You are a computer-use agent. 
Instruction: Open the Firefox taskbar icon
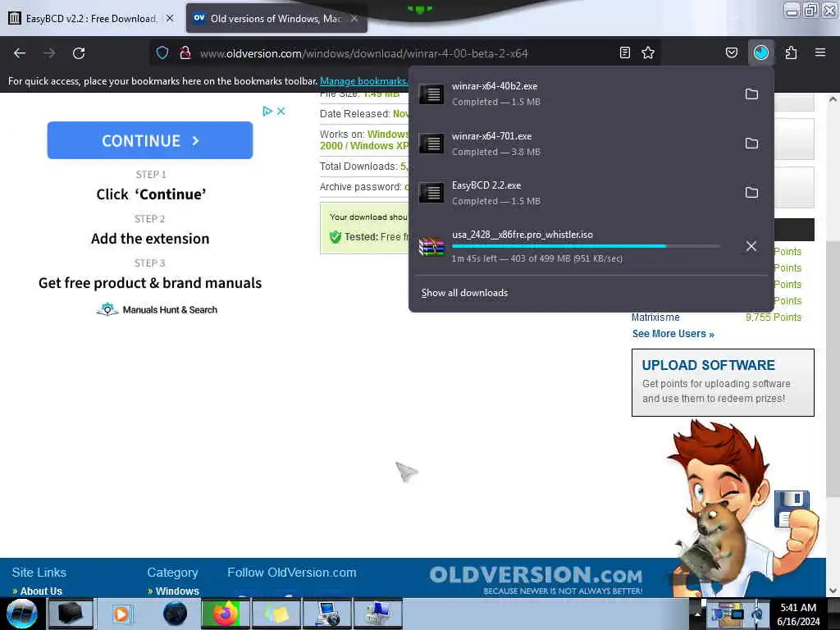coord(226,614)
